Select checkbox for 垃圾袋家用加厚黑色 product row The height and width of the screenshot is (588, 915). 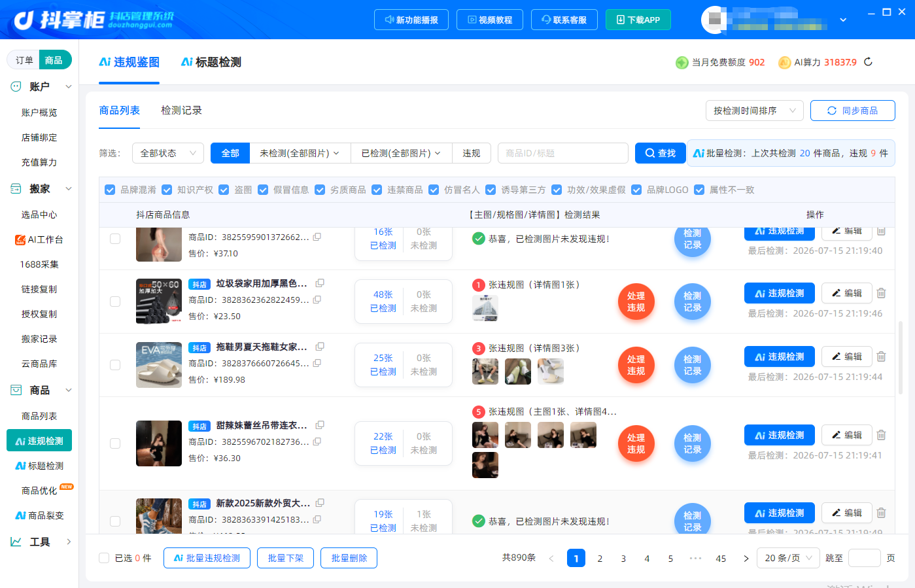point(115,302)
